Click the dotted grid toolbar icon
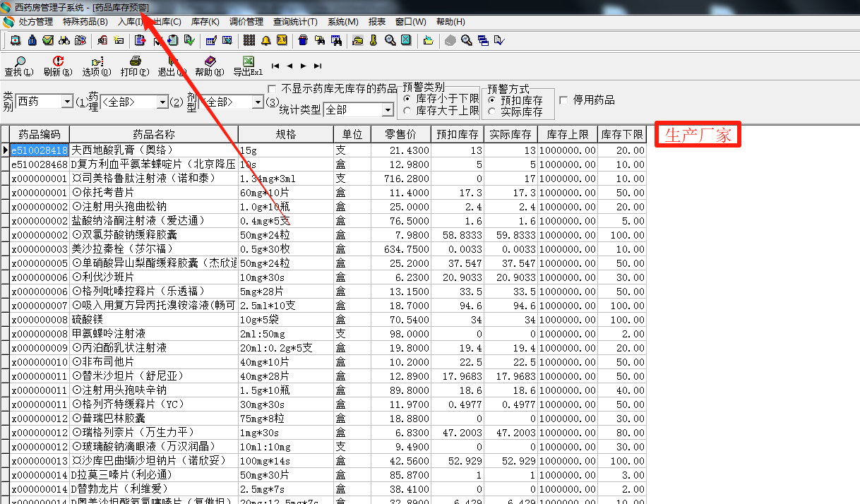The height and width of the screenshot is (504, 860). tap(249, 40)
